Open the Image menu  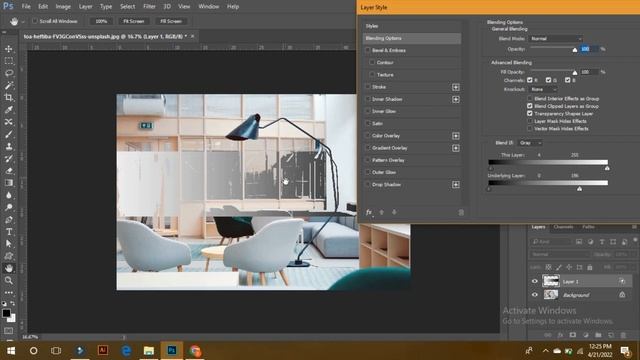click(x=63, y=7)
